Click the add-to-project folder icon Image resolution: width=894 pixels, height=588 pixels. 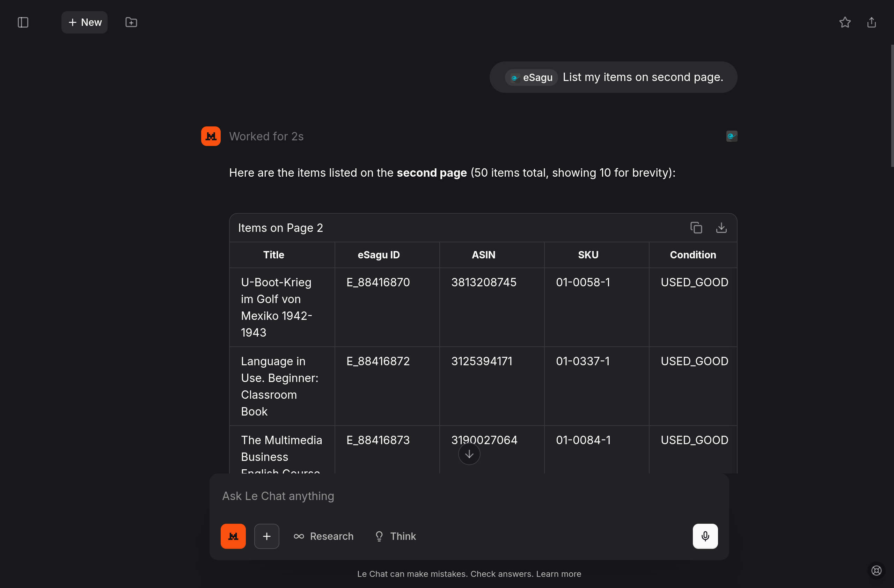pyautogui.click(x=131, y=23)
